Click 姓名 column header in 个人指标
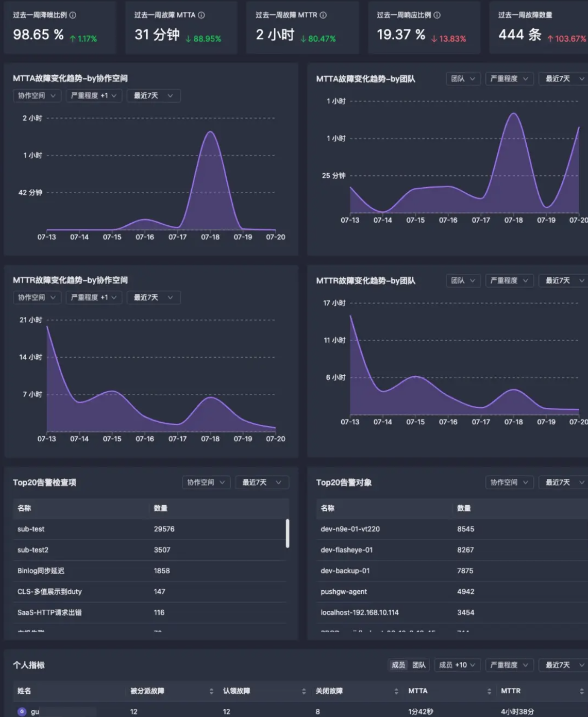This screenshot has width=588, height=717. click(24, 691)
